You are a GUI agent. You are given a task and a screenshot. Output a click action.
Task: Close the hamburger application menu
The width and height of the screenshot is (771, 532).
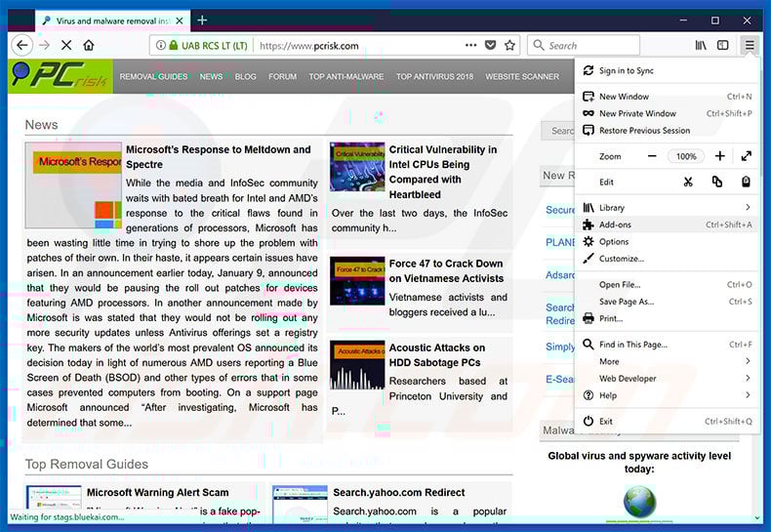[x=750, y=45]
